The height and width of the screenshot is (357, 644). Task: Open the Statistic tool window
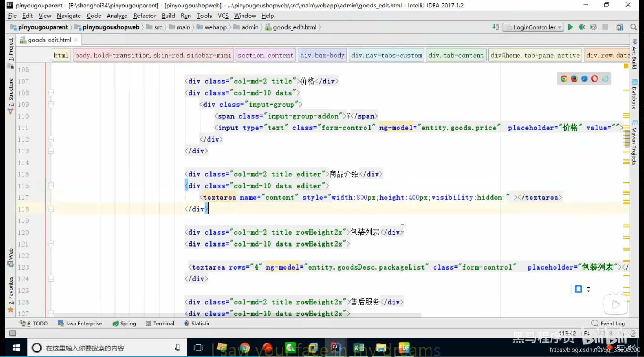pyautogui.click(x=197, y=324)
